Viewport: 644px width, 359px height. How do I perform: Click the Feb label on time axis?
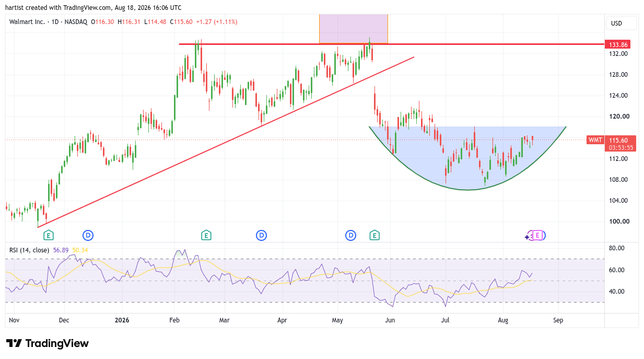pyautogui.click(x=175, y=320)
